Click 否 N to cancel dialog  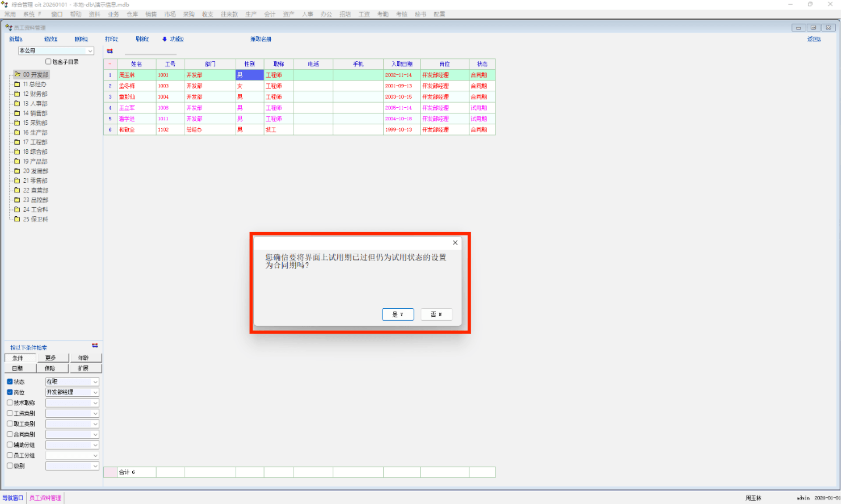click(x=436, y=314)
